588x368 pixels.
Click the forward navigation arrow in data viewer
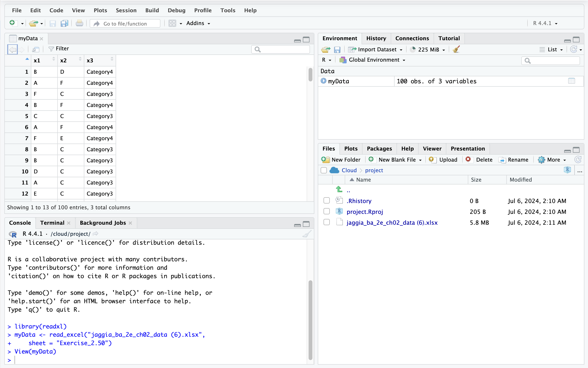22,49
